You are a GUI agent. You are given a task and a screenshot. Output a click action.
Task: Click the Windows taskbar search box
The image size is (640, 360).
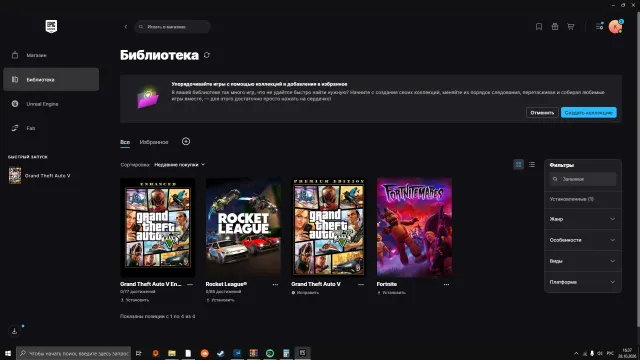[73, 353]
